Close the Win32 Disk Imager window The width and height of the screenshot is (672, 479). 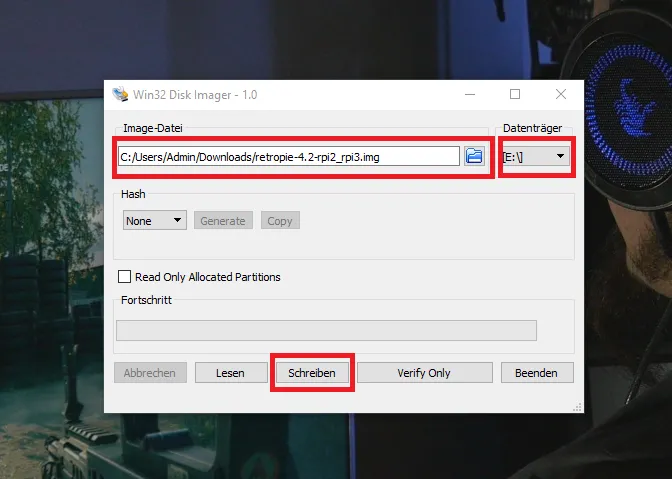coord(561,94)
